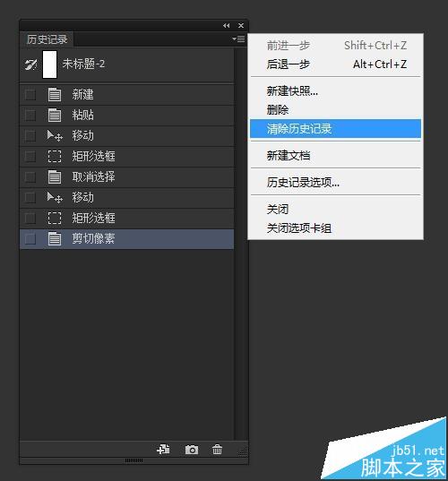
Task: Toggle history brush source box for second 移动
Action: click(30, 198)
